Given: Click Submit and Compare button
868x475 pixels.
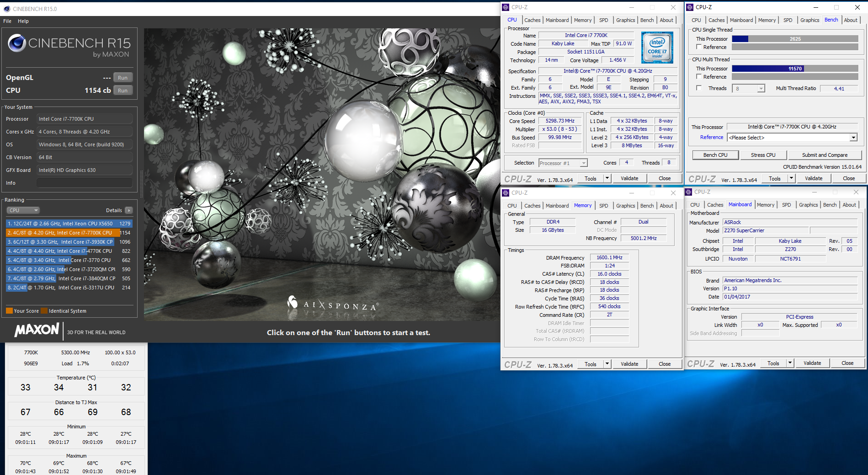Looking at the screenshot, I should pyautogui.click(x=825, y=155).
